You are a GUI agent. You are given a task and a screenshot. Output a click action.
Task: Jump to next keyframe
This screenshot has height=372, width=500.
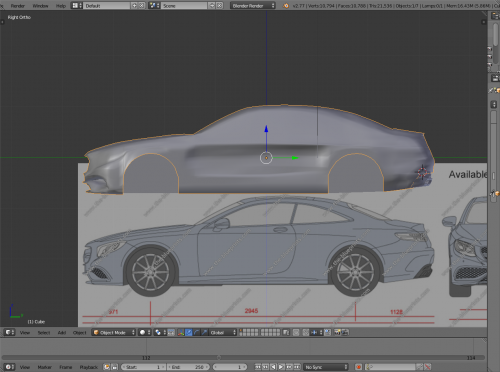(x=289, y=367)
